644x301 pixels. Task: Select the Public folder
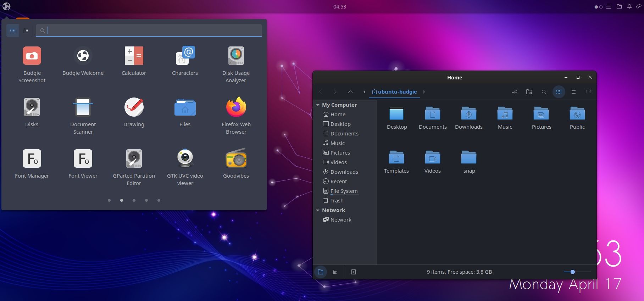point(577,118)
